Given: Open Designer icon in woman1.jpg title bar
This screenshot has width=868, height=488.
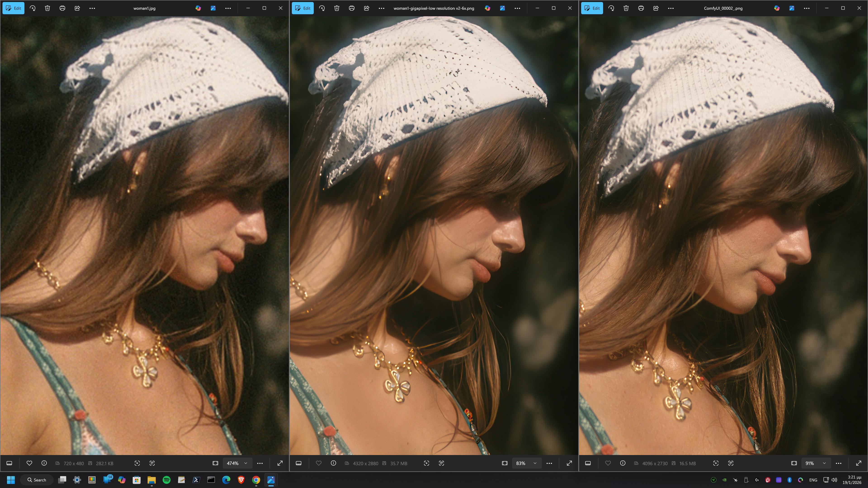Looking at the screenshot, I should (213, 8).
